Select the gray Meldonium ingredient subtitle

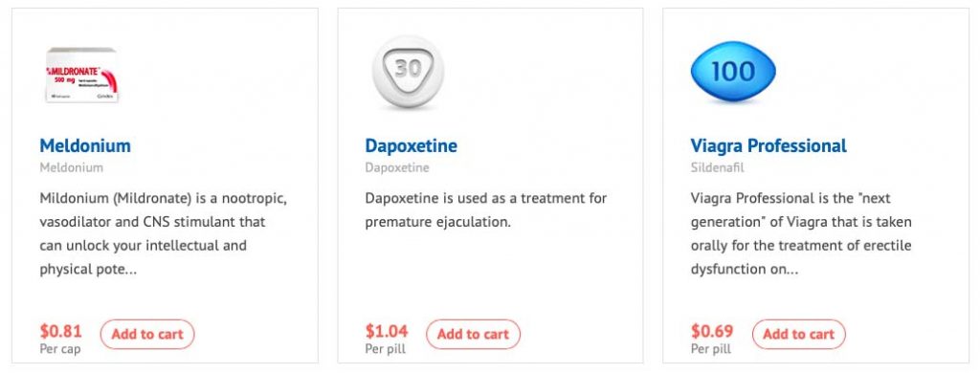coord(71,168)
